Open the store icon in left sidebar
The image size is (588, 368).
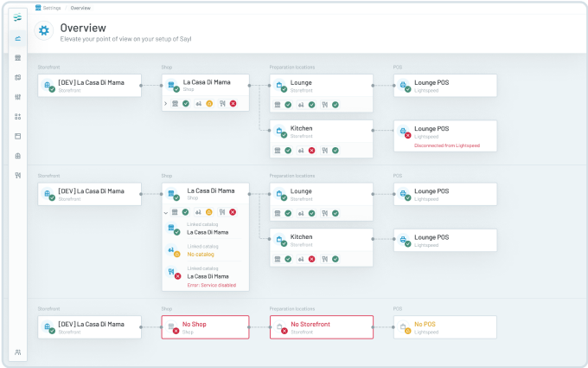[17, 58]
